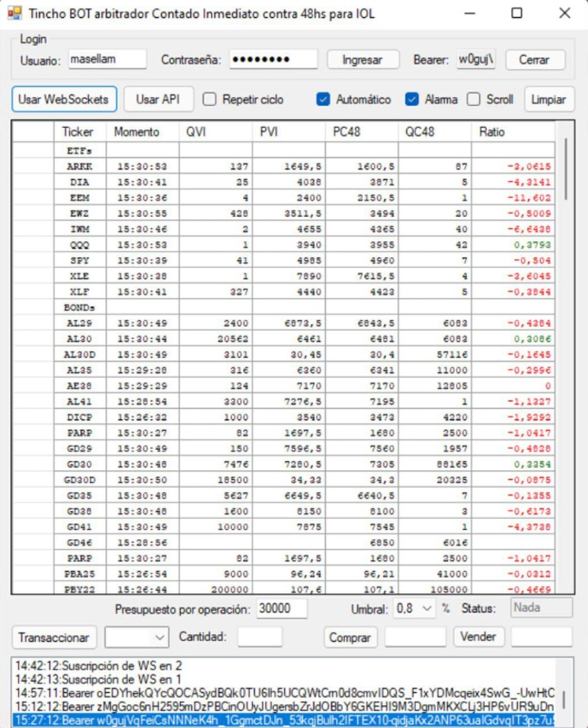Disable the Alarma checkbox
Screen dimensions: 588x728
(x=412, y=100)
